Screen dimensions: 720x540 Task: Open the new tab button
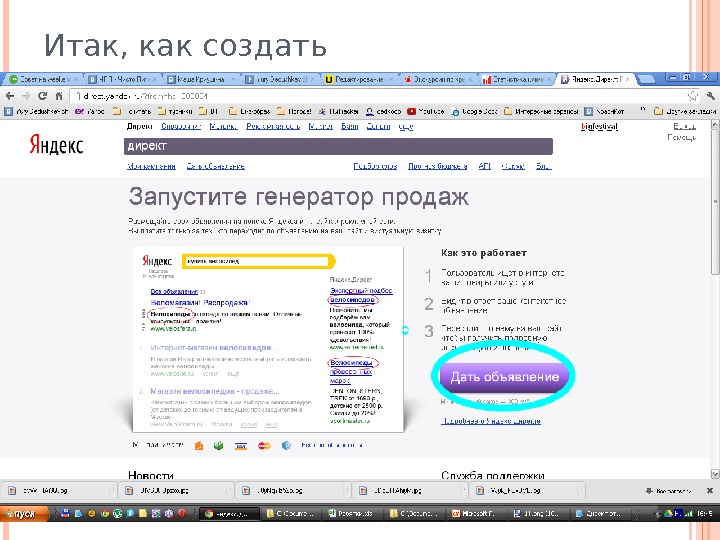(x=647, y=79)
